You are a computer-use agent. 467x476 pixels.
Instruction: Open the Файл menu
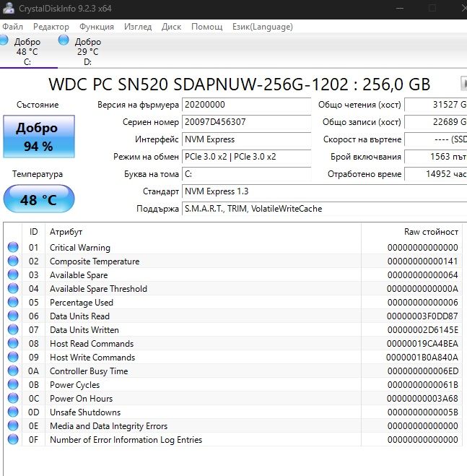[x=12, y=27]
